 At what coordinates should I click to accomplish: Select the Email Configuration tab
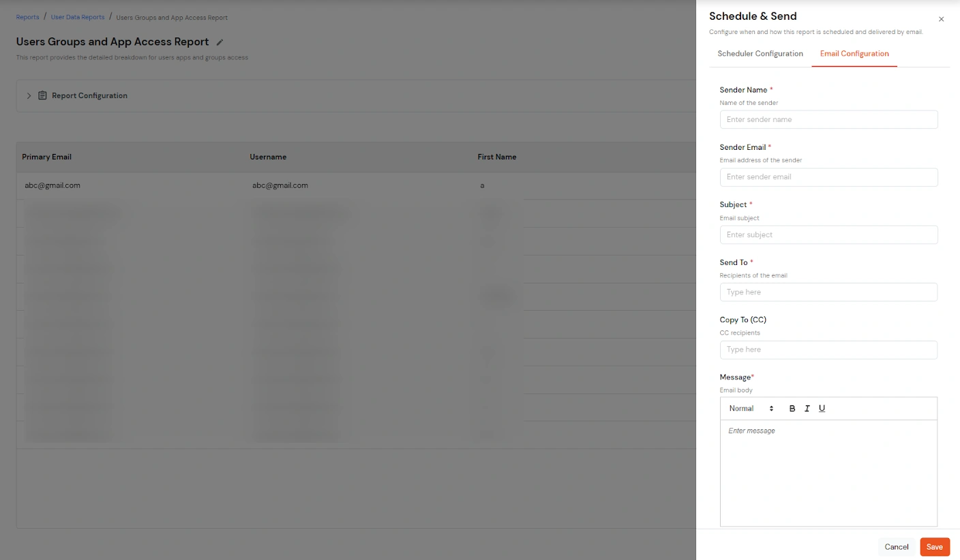click(854, 53)
